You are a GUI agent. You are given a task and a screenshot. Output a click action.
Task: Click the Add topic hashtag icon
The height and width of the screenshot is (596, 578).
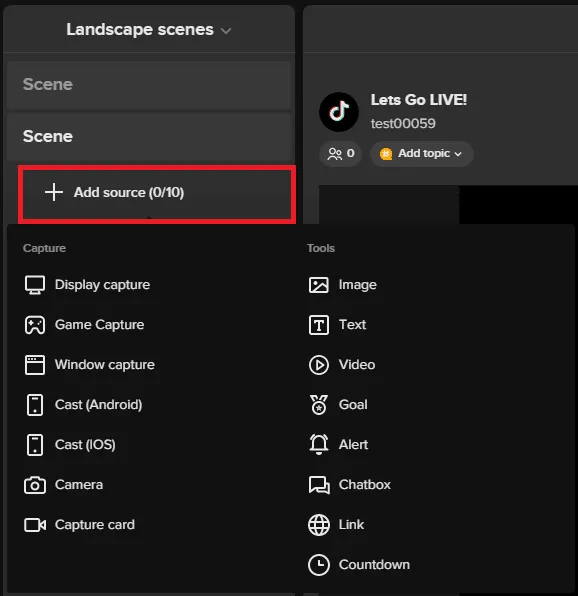[386, 154]
